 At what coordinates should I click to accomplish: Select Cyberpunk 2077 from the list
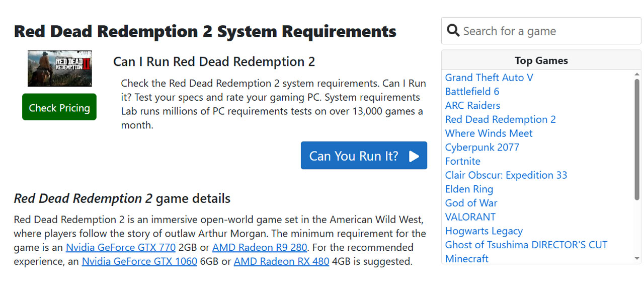[482, 148]
